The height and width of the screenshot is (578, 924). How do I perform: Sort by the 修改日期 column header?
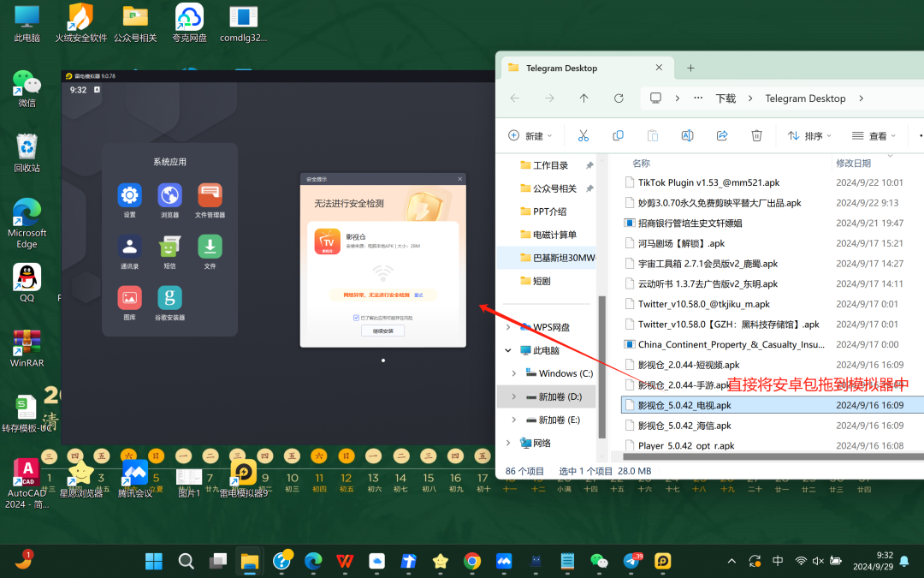pos(853,164)
